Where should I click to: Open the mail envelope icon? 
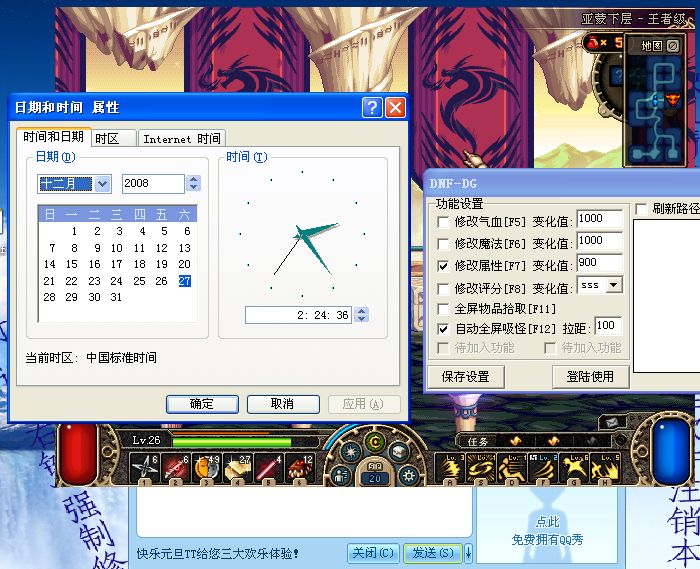coord(611,422)
